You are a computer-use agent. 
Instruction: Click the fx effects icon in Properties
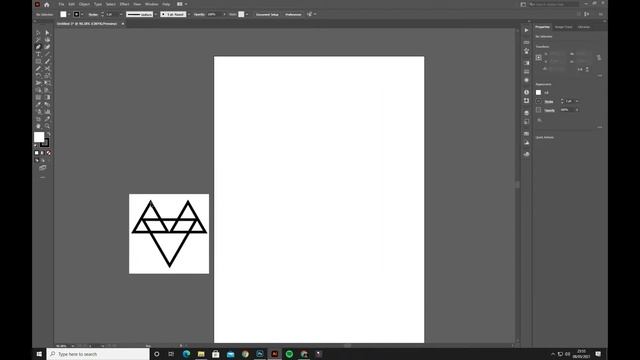[x=539, y=120]
